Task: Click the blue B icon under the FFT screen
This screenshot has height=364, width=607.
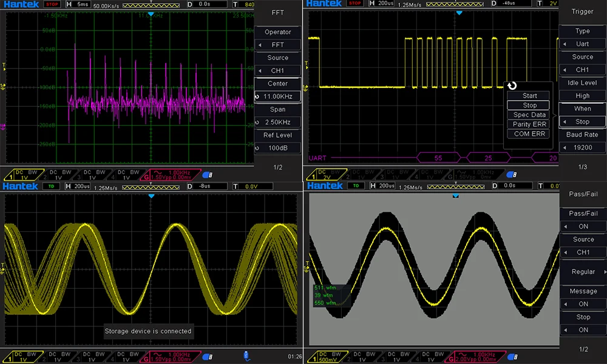Action: (x=208, y=175)
